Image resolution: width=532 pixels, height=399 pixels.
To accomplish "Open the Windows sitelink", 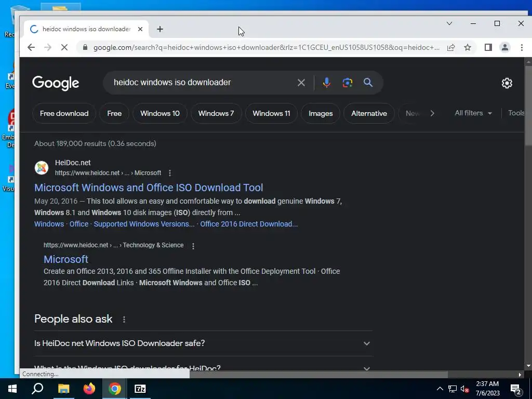I will tap(49, 224).
